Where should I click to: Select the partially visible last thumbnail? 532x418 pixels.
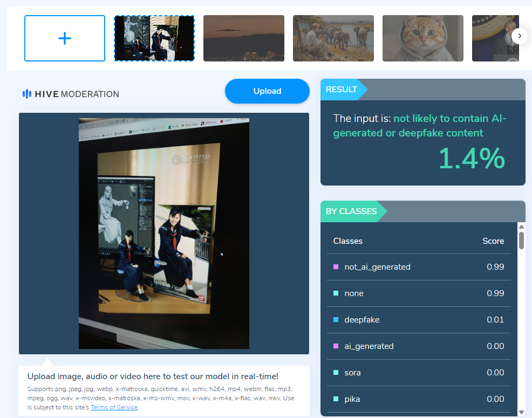tap(491, 38)
